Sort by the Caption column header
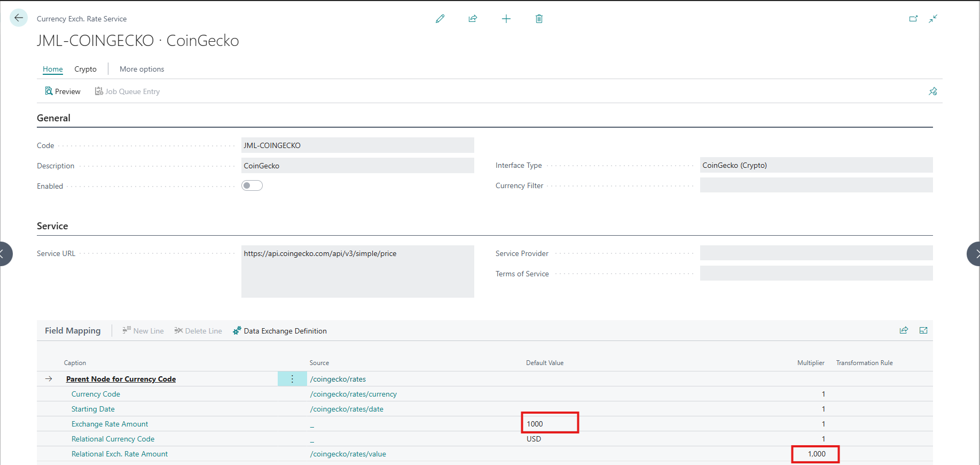The image size is (980, 465). (75, 363)
